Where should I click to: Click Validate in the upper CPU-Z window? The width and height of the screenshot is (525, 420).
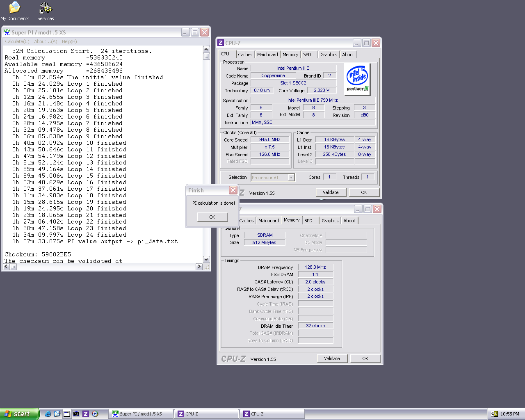[331, 192]
